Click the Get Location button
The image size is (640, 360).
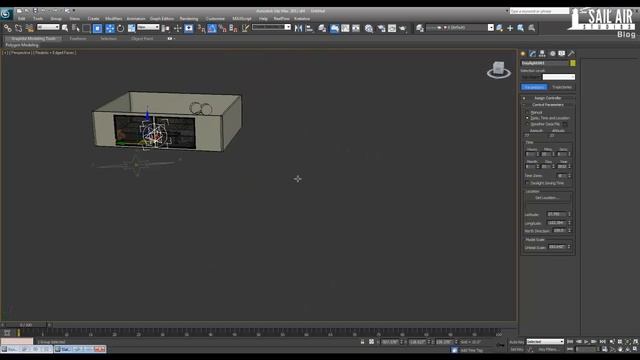(x=547, y=198)
